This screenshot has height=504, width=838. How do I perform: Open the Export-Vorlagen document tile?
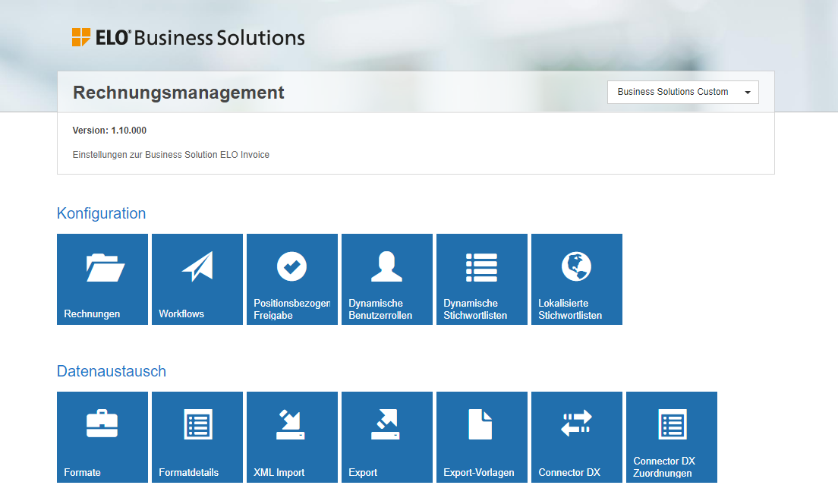(x=481, y=437)
